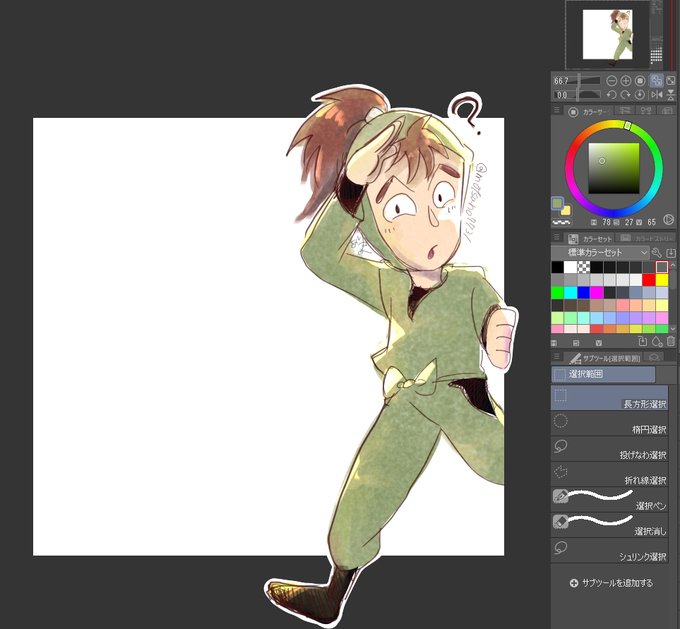
Task: Click the Navigator canvas thumbnail preview
Action: [607, 35]
